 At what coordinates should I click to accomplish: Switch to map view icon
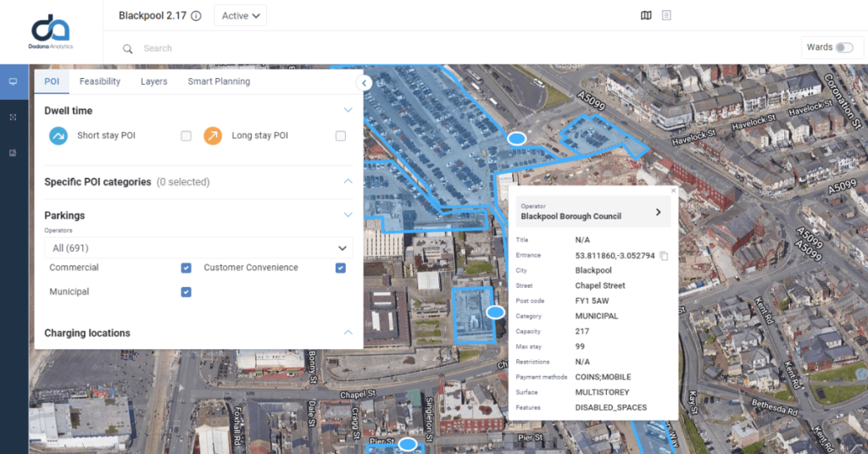coord(646,16)
